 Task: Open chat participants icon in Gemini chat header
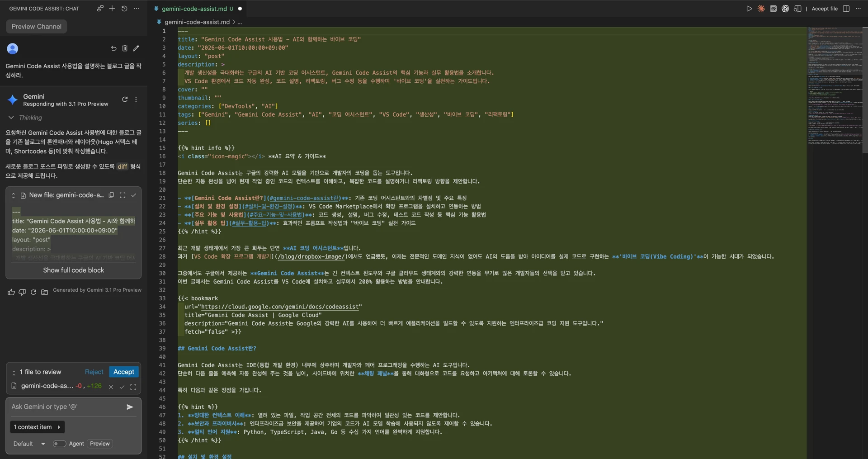100,9
